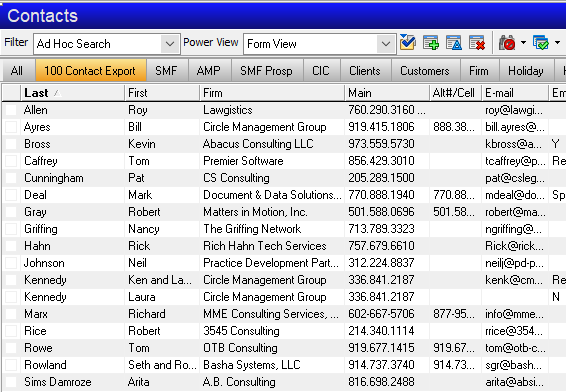Switch to the Customers tab

[x=425, y=71]
